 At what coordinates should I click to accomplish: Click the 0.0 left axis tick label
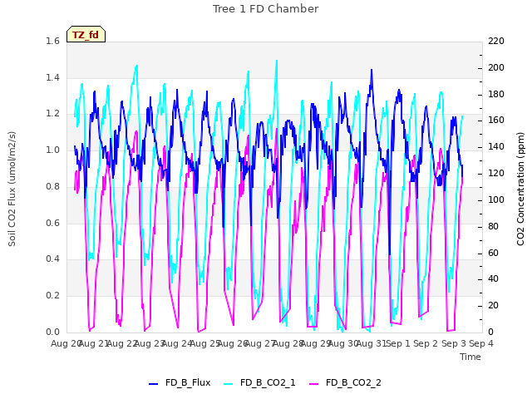[x=53, y=332]
